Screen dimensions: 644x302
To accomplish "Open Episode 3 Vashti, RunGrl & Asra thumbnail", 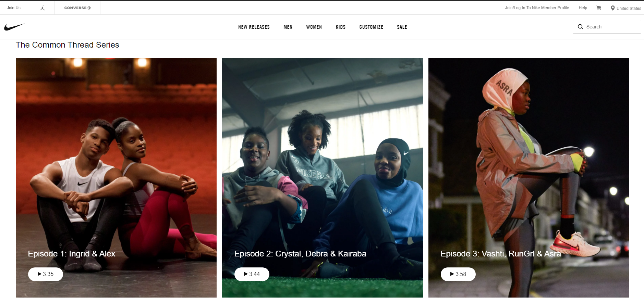I will point(529,178).
